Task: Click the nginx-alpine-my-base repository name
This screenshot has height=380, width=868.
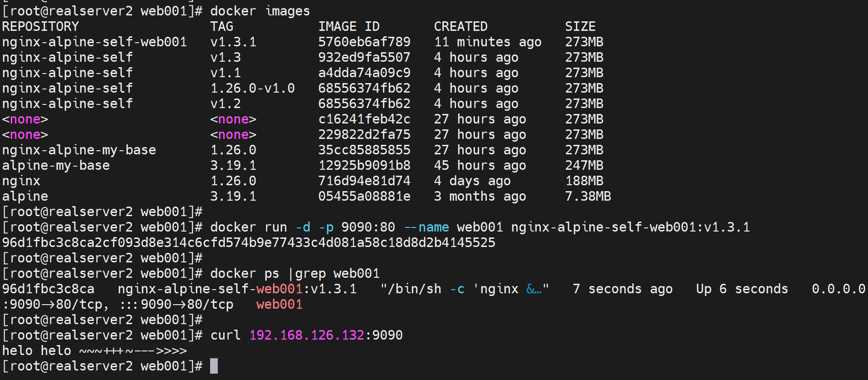Action: [79, 150]
